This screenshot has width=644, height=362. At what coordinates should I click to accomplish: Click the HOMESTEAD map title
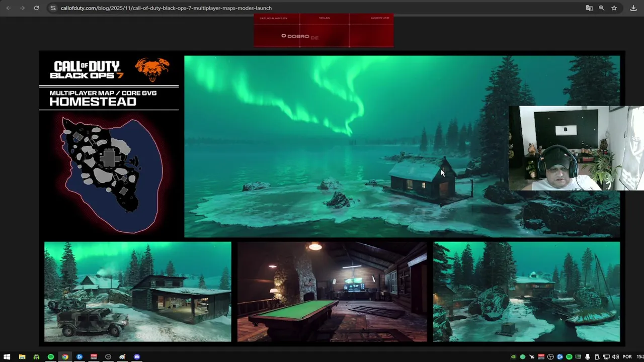[x=93, y=102]
